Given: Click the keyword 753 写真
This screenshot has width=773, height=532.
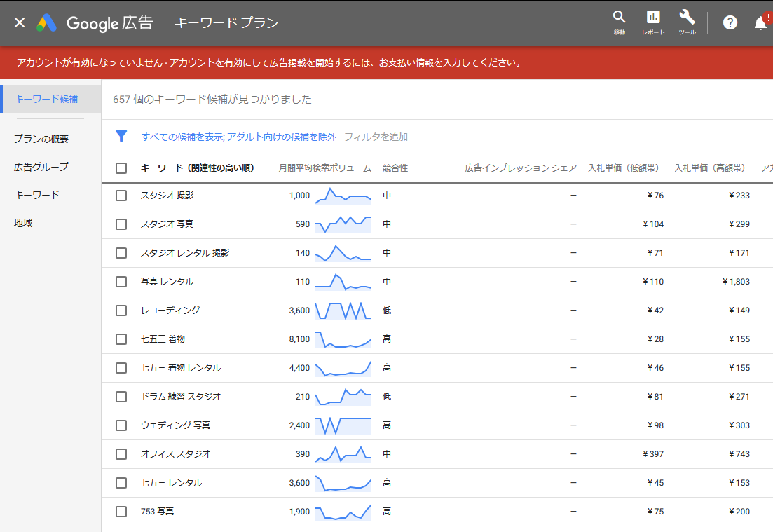Looking at the screenshot, I should [x=157, y=512].
